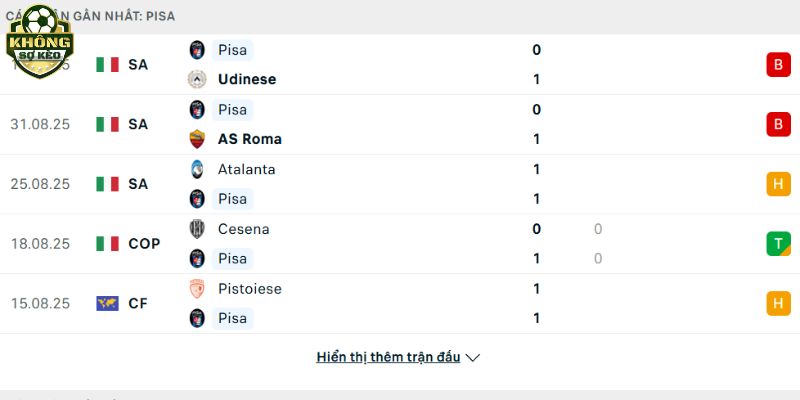Click the green T badge for Cesena match
800x400 pixels.
click(778, 243)
